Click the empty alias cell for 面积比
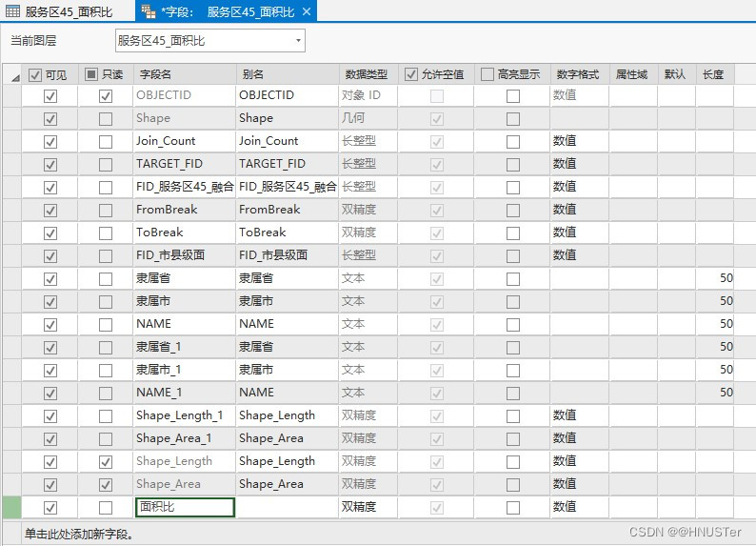 [x=288, y=507]
